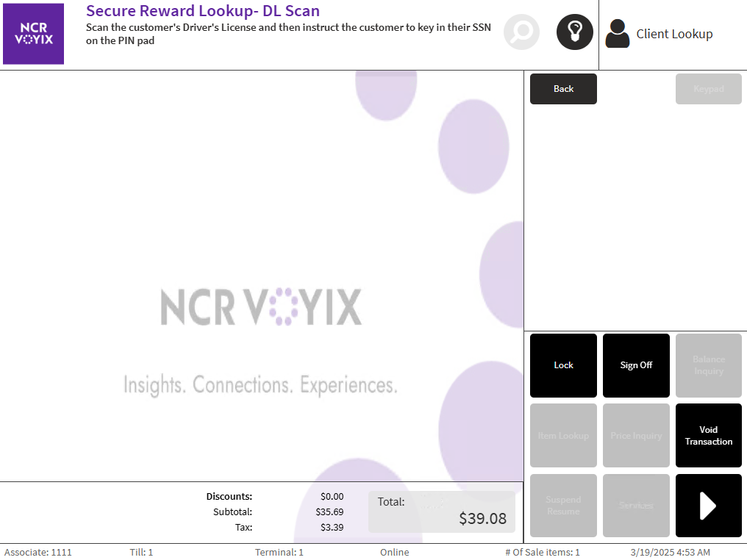Open the Services button
Image resolution: width=747 pixels, height=560 pixels.
point(636,505)
